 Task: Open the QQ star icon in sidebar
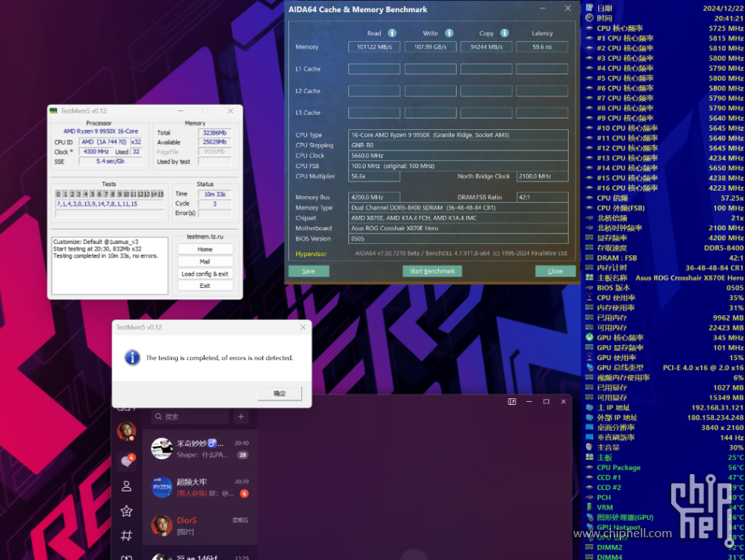point(126,511)
